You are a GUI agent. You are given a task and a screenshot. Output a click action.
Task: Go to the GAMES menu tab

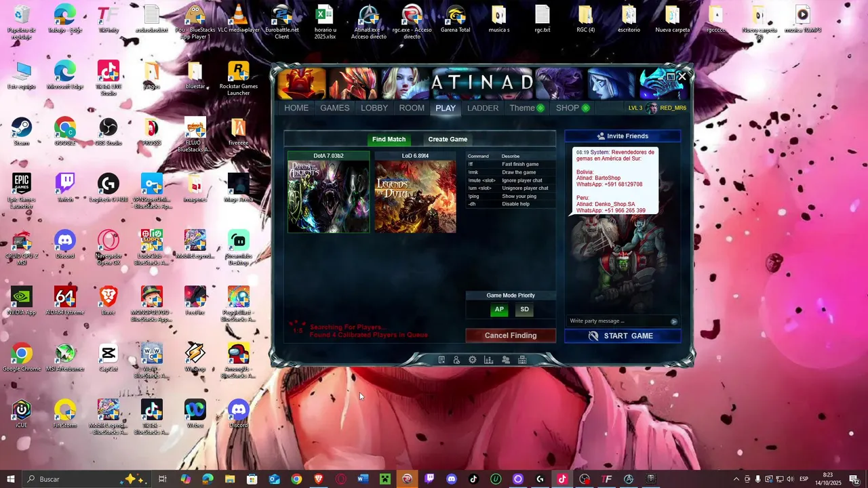[335, 108]
